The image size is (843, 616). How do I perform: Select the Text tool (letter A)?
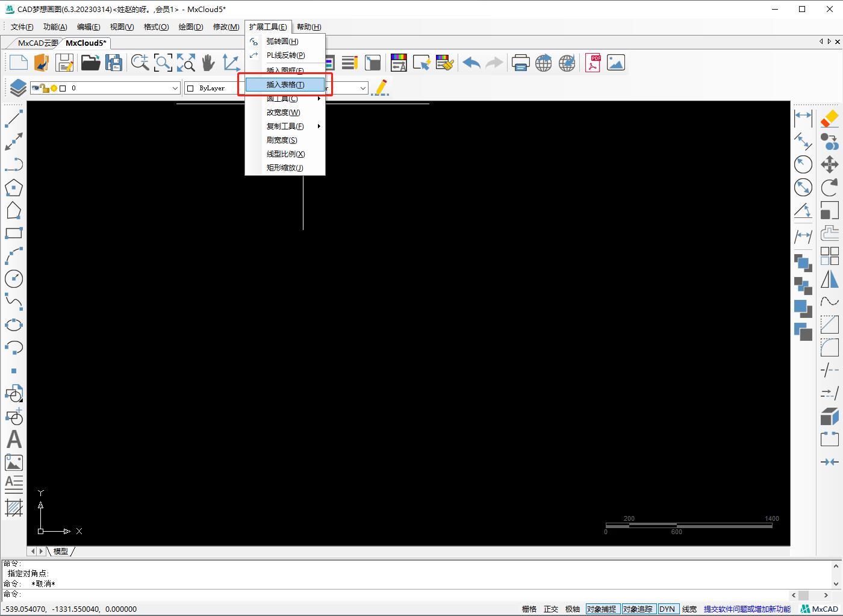(14, 440)
